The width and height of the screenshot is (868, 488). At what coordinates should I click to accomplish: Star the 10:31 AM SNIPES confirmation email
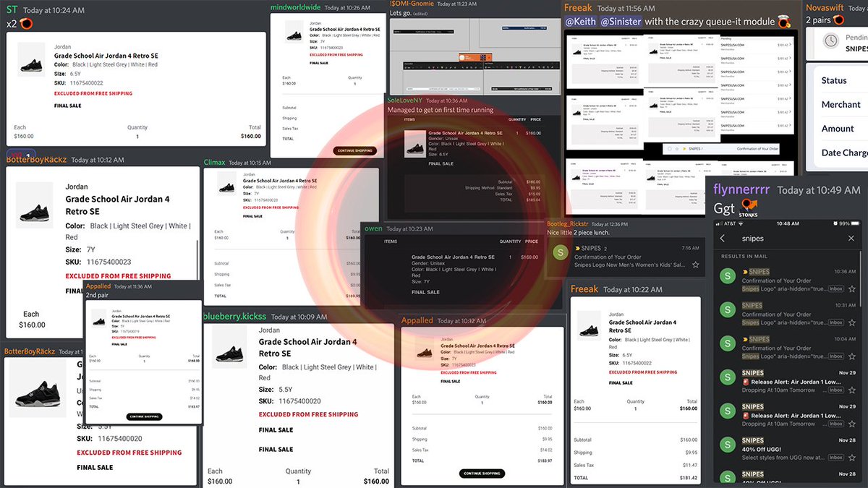(853, 322)
